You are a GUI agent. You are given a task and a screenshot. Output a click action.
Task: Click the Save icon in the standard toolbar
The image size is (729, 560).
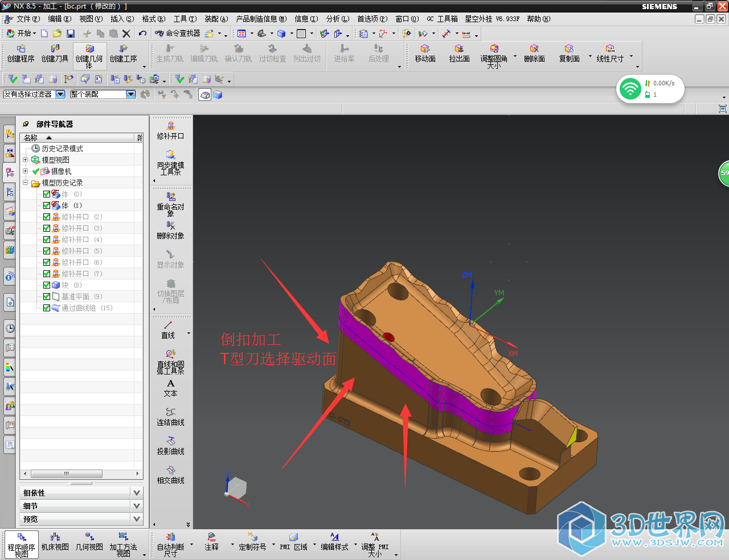(x=71, y=34)
